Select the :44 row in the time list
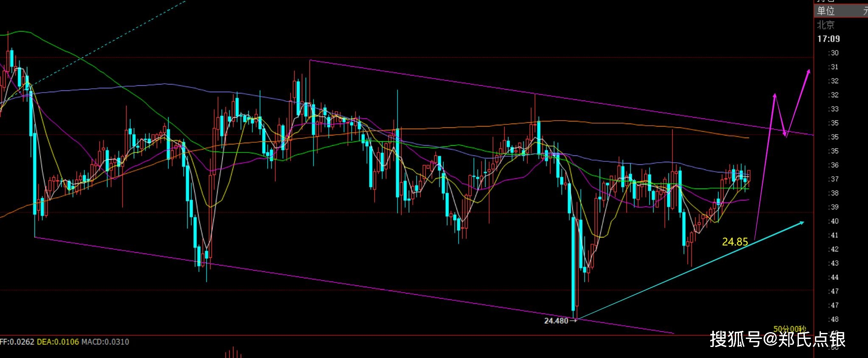 click(834, 277)
